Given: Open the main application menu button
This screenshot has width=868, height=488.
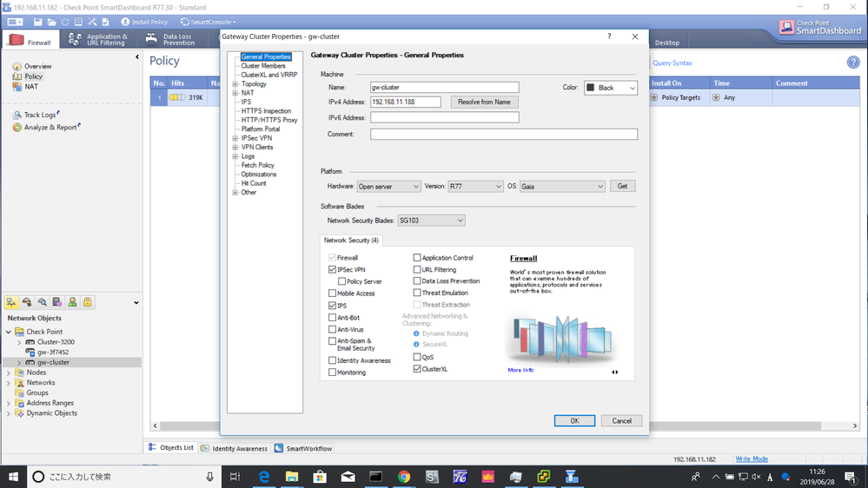Looking at the screenshot, I should coord(15,22).
